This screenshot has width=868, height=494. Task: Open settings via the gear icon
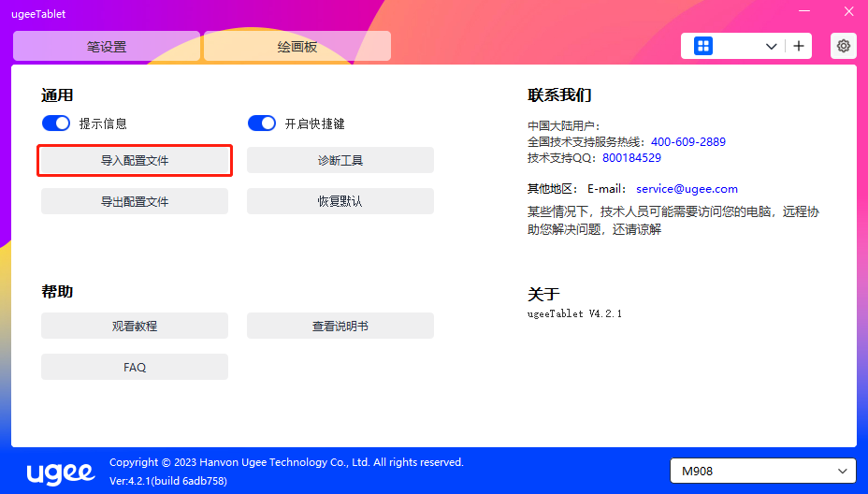843,46
